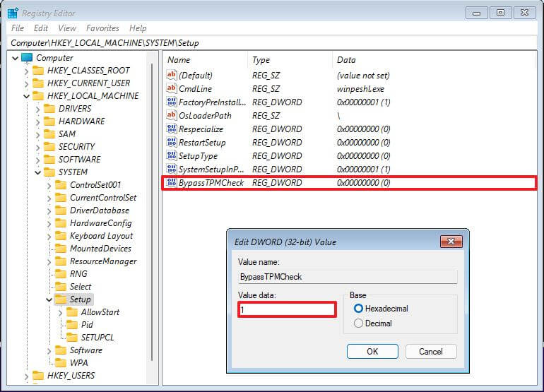
Task: Click the grayed BypassTPMCheck value name field
Action: (348, 277)
